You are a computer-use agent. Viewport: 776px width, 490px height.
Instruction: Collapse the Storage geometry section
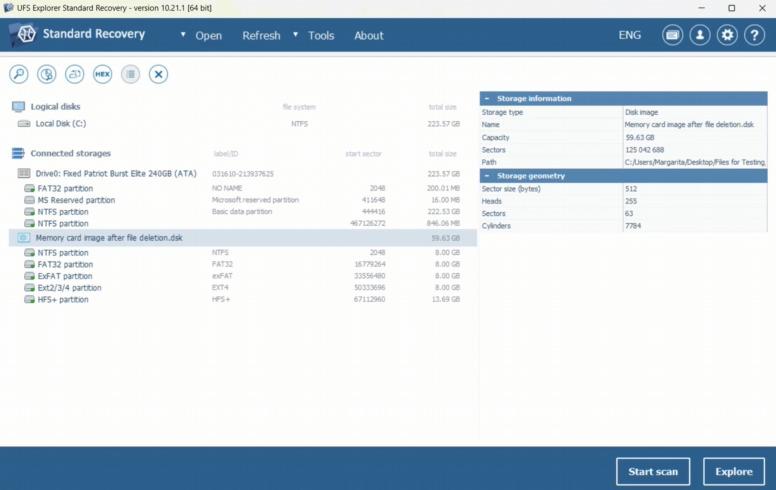(487, 176)
